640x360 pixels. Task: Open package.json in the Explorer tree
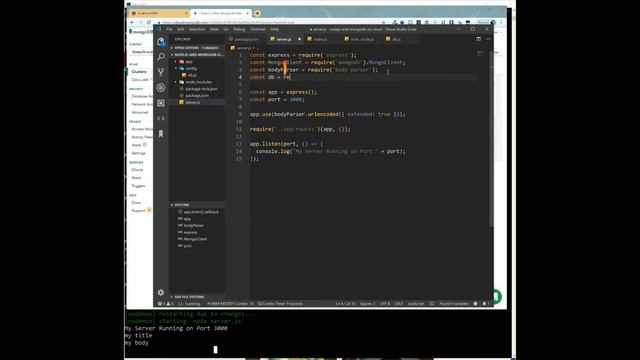[197, 96]
